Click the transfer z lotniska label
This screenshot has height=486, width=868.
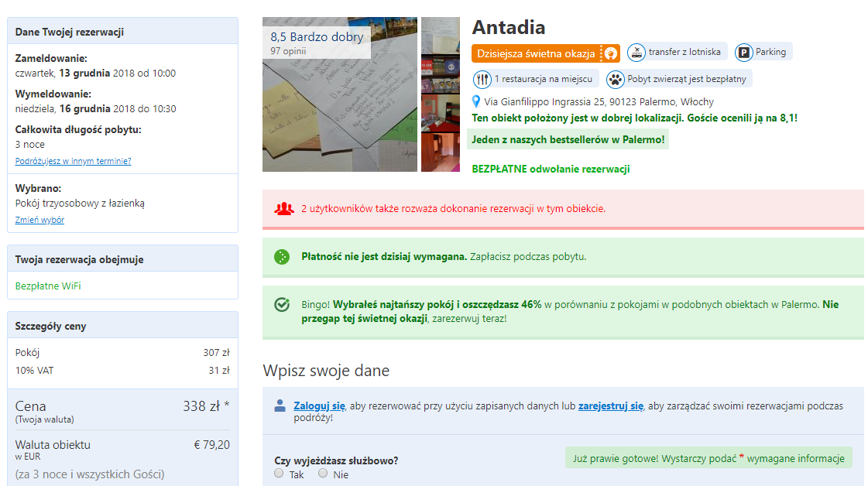point(684,52)
